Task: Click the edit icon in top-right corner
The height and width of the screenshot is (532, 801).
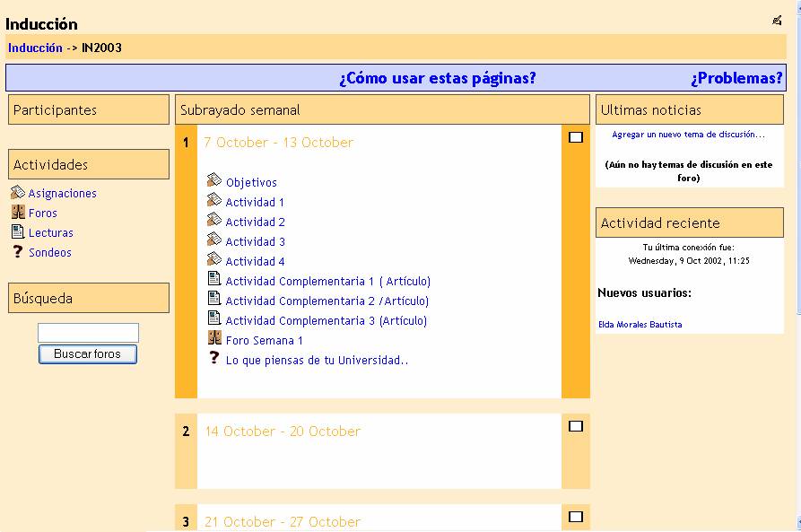Action: [777, 21]
